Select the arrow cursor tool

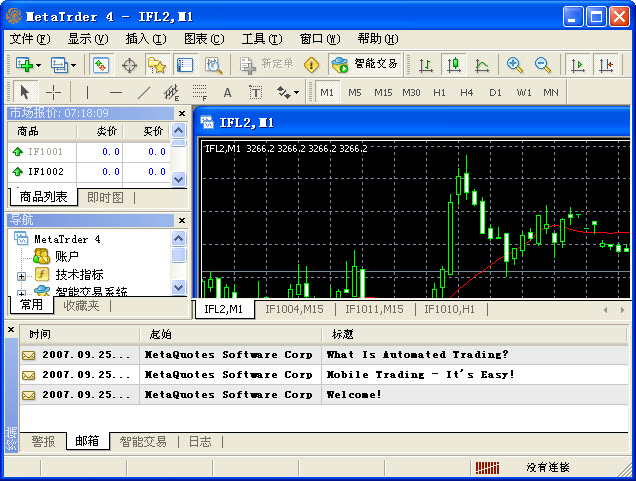click(26, 92)
